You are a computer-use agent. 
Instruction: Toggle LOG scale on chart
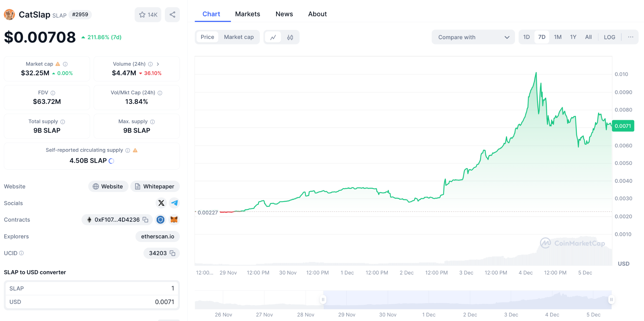tap(609, 37)
